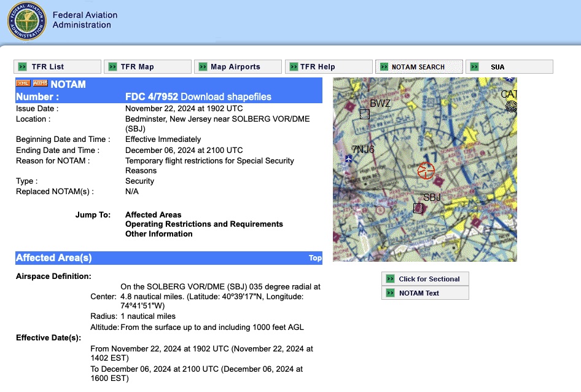
Task: Click the BWZ VOR symbol on map
Action: coord(365,114)
